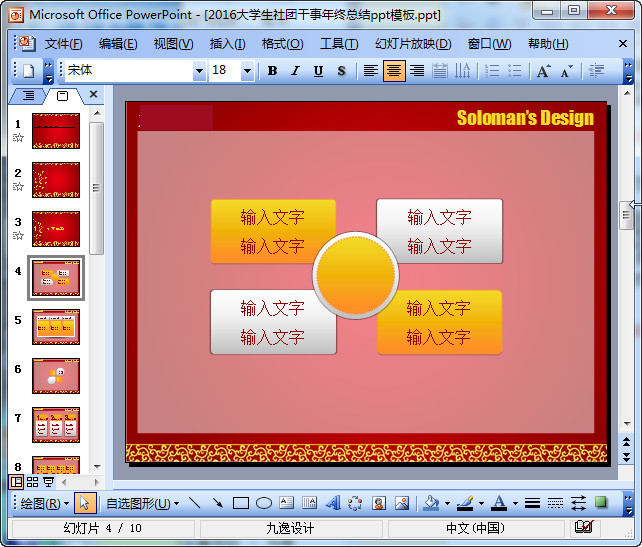Image resolution: width=642 pixels, height=547 pixels.
Task: Go to previous slide button
Action: (626, 441)
